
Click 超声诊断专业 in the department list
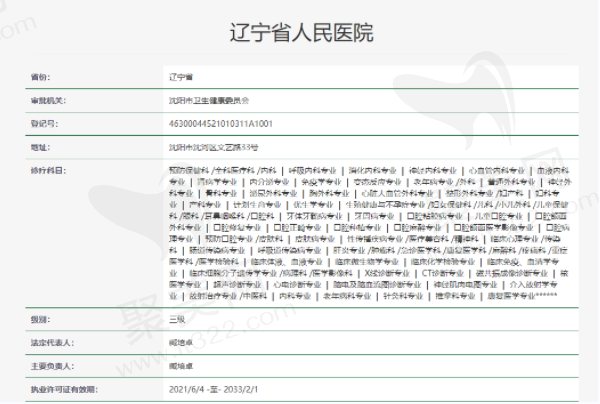(237, 285)
